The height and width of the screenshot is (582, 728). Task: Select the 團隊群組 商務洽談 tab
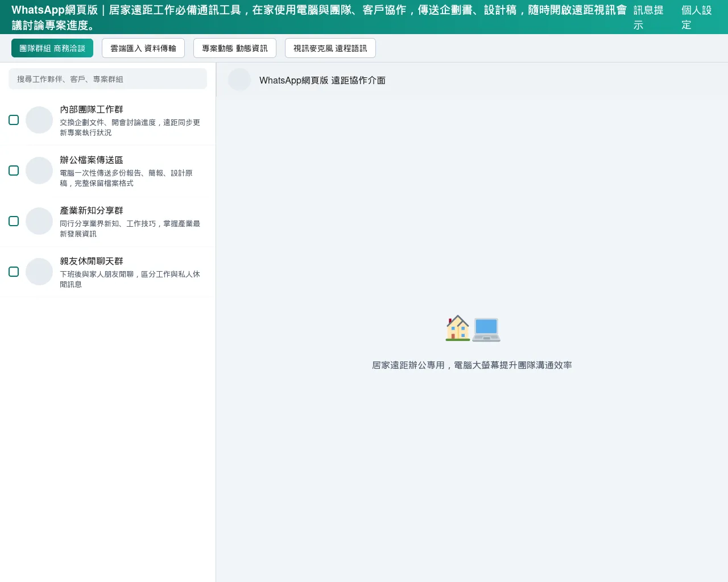point(52,48)
